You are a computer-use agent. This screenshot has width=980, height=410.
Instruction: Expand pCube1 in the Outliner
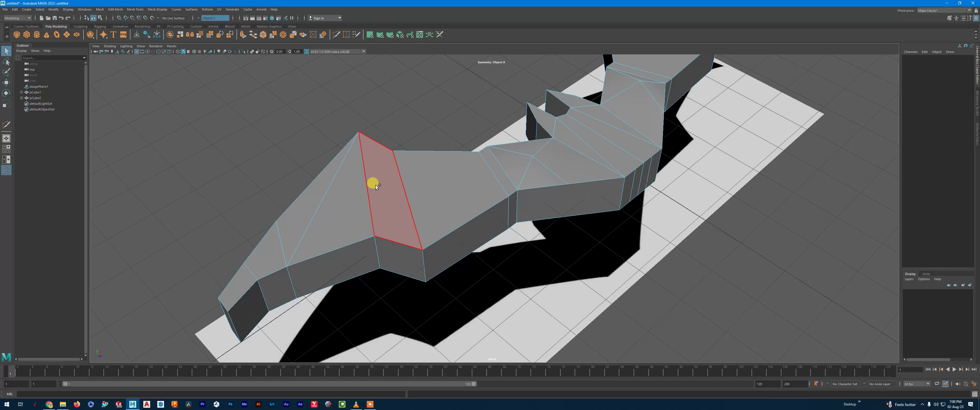(22, 92)
